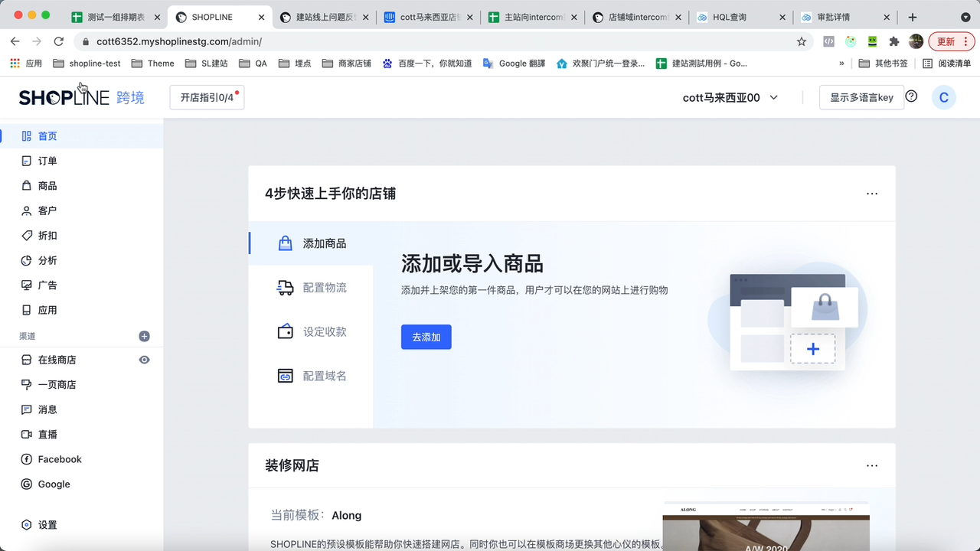980x551 pixels.
Task: Click the 去添加 button
Action: click(x=426, y=337)
